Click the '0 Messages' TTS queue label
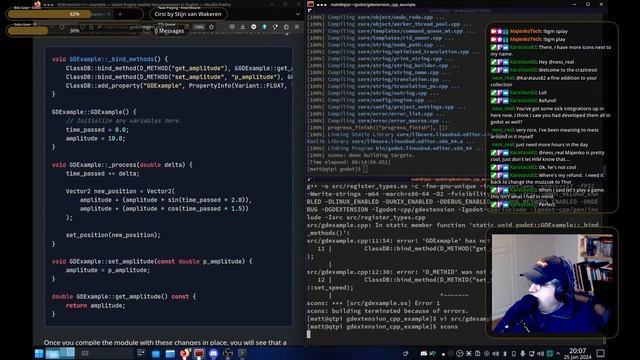Screen dimensions: 640x360 point(169,31)
